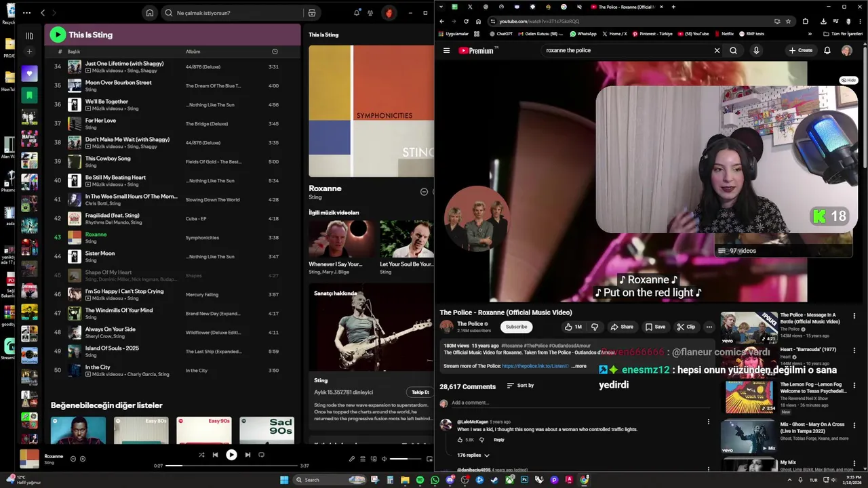This screenshot has height=488, width=868.
Task: Sort playlist by Başlık column
Action: pyautogui.click(x=74, y=52)
